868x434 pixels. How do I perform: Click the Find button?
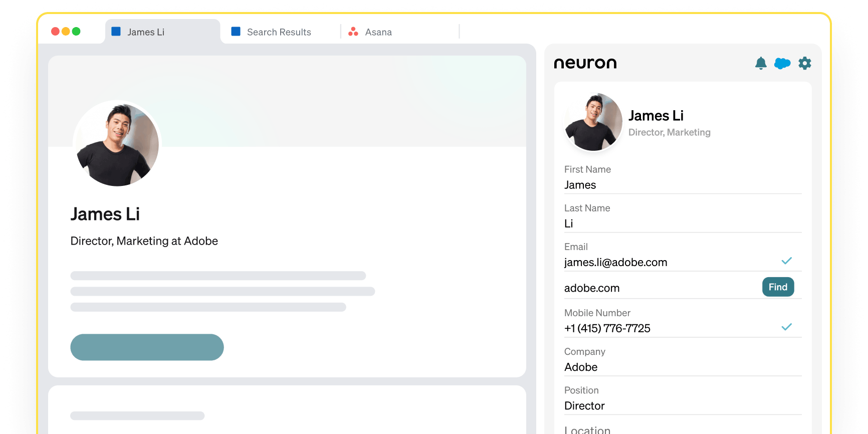(778, 287)
